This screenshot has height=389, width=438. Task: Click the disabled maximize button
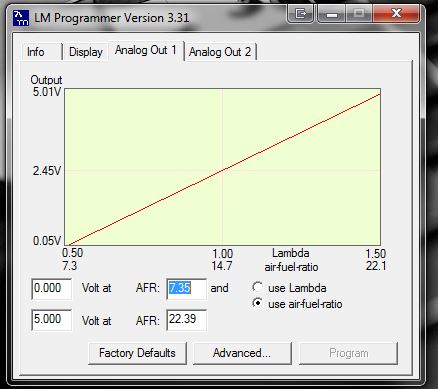coord(359,14)
